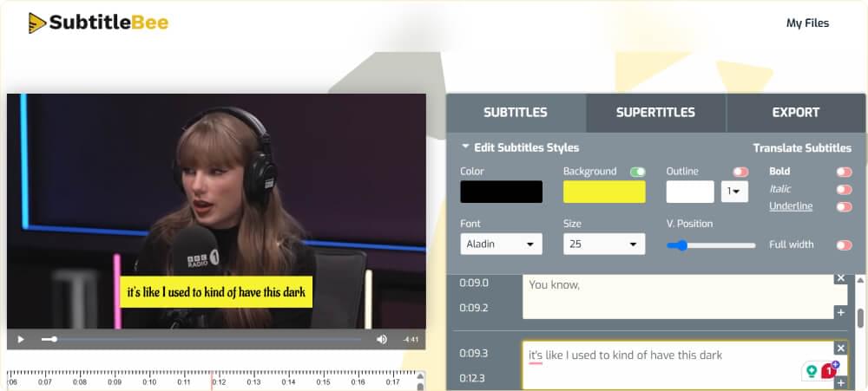Mute the video volume speaker icon

382,339
